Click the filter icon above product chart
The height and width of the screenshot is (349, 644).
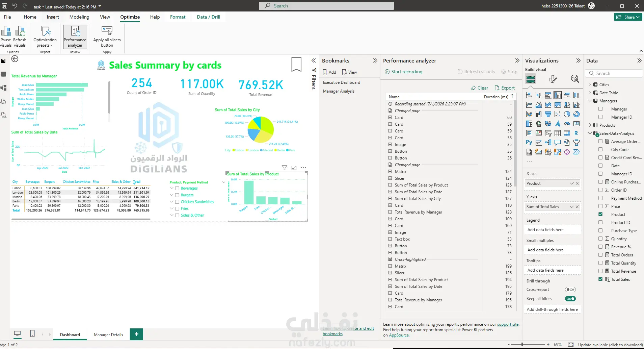pyautogui.click(x=285, y=168)
